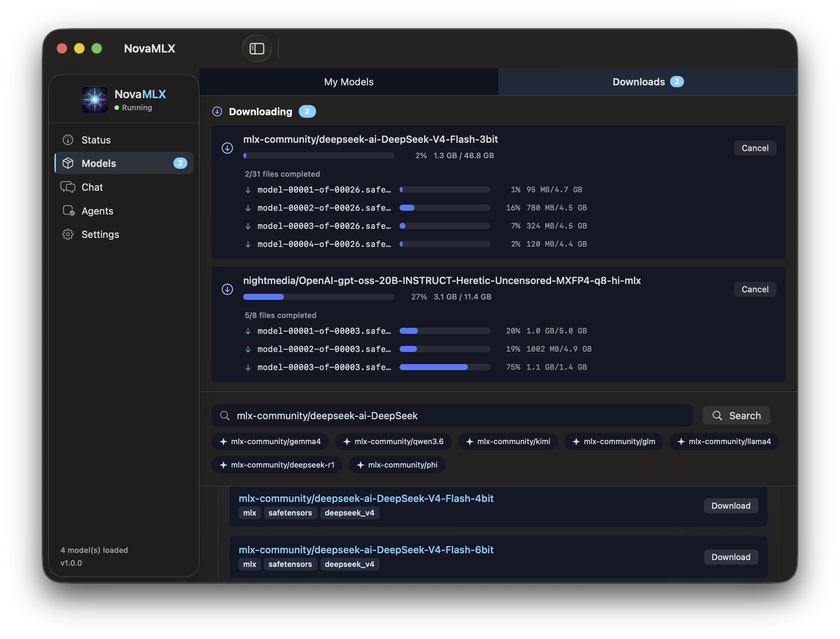Click the Downloading section header icon
The width and height of the screenshot is (840, 639).
(217, 111)
